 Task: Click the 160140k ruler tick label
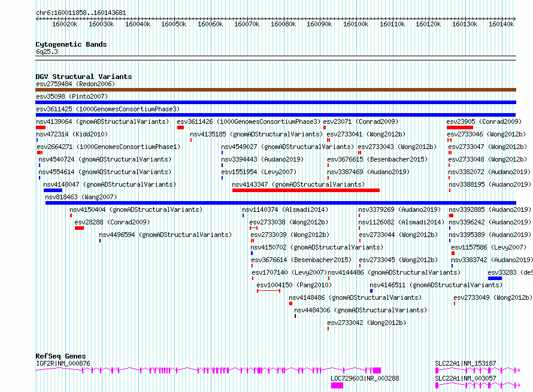click(501, 24)
